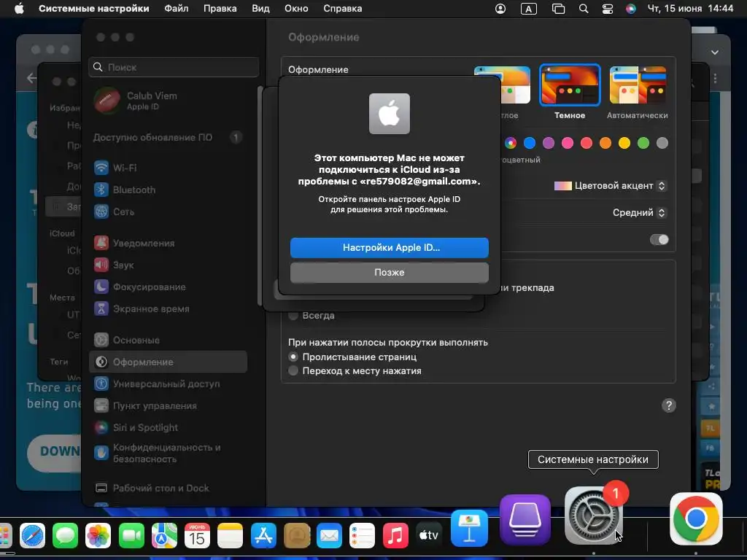Open Apple TV from the Dock
This screenshot has width=747, height=560.
[x=428, y=536]
